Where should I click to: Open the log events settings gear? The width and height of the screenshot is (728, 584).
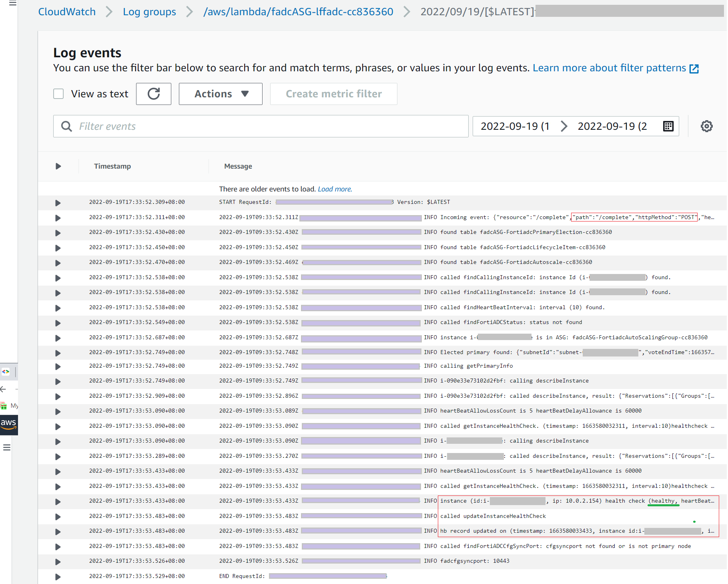[707, 126]
